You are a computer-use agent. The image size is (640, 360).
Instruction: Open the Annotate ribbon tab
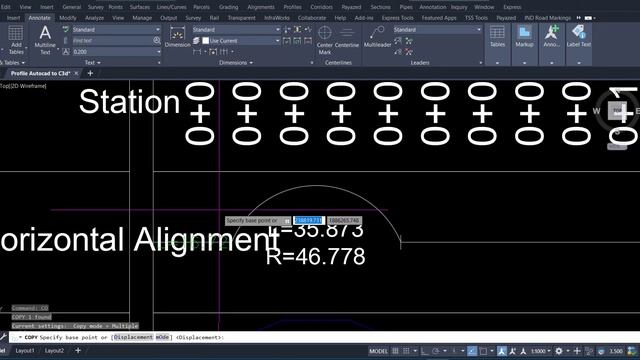click(x=39, y=18)
